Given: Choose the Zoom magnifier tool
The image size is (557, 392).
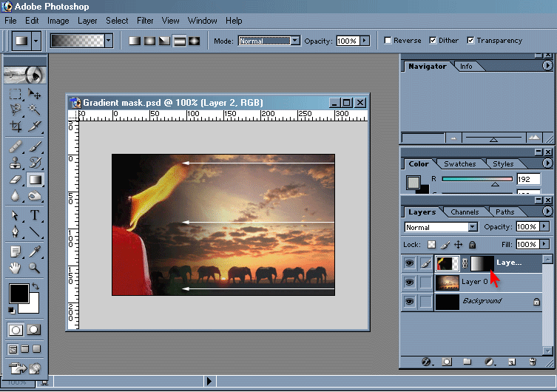Looking at the screenshot, I should point(34,268).
